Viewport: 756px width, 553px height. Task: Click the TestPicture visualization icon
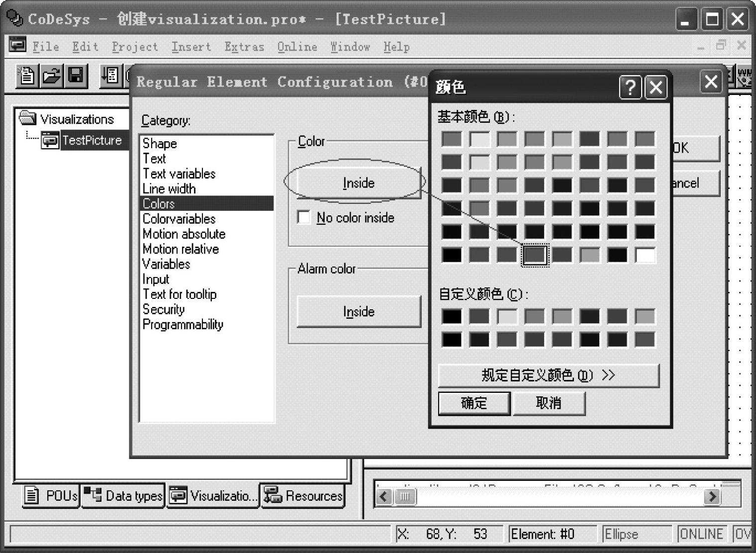pos(50,140)
